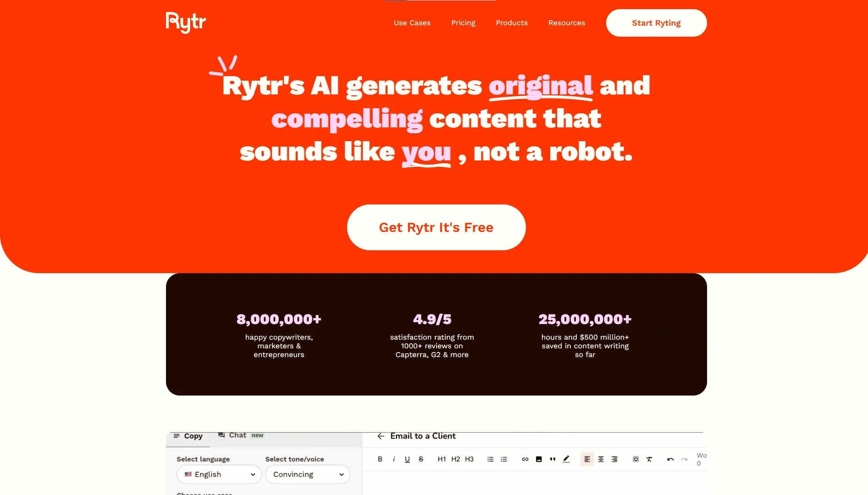This screenshot has width=868, height=495.
Task: Toggle bold formatting
Action: 380,459
